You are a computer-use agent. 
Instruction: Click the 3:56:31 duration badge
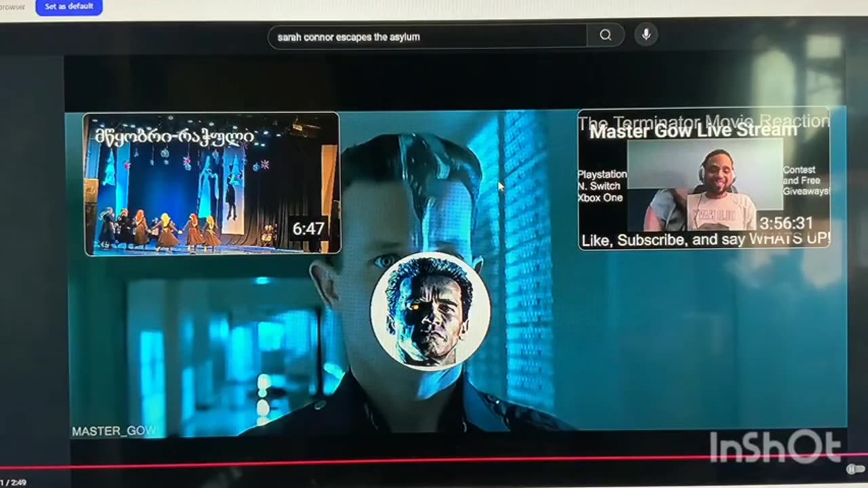click(x=786, y=224)
